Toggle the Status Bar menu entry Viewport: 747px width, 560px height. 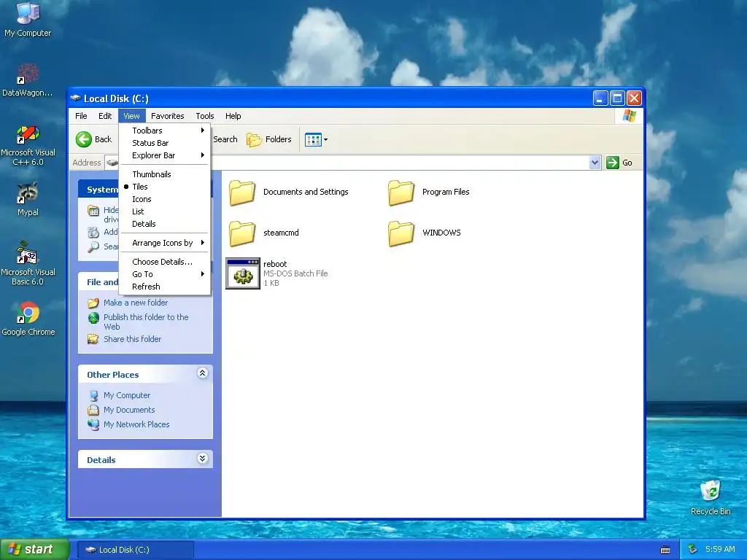tap(164, 143)
